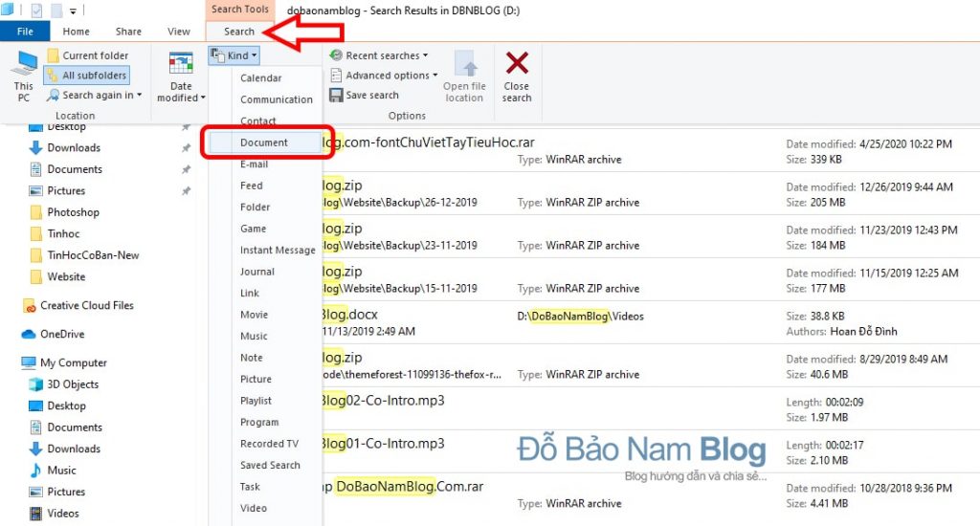
Task: Open the File tab
Action: (x=25, y=32)
